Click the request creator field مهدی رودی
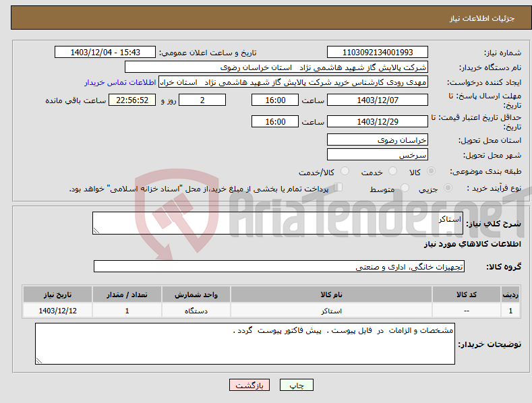 tap(293, 82)
